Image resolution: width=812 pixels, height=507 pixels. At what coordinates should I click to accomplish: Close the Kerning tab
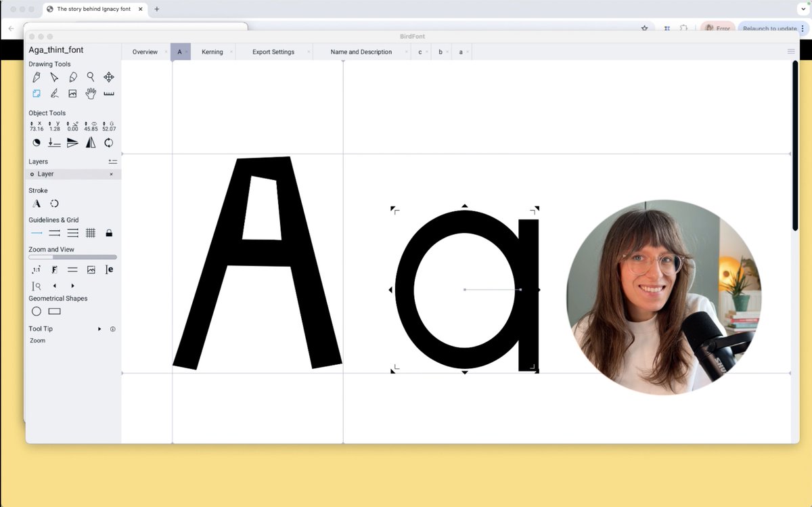[231, 52]
